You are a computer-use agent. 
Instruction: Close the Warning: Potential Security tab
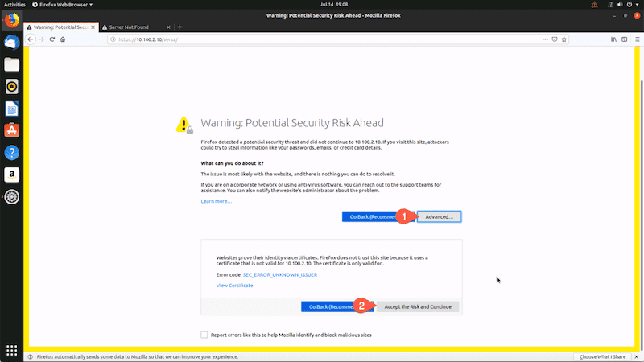[93, 27]
